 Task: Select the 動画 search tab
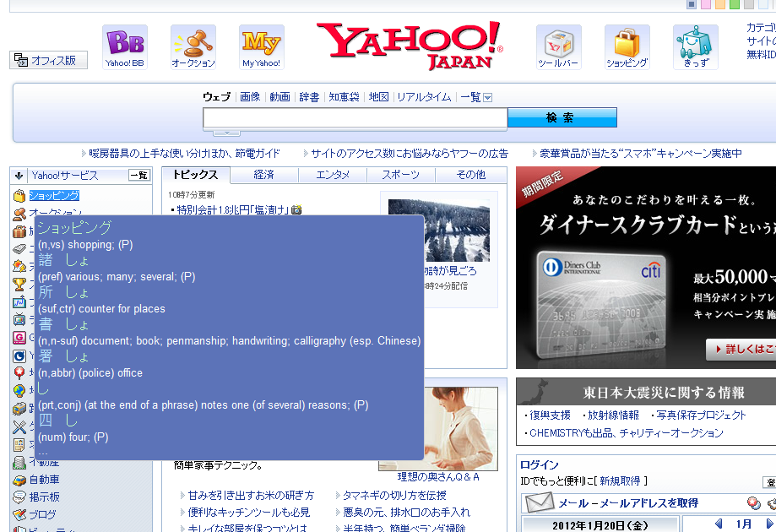[x=279, y=97]
